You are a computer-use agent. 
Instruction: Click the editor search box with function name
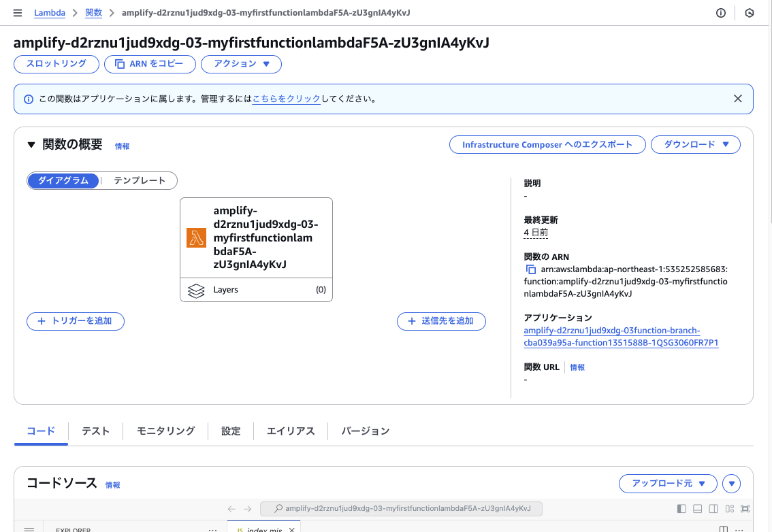pos(401,508)
